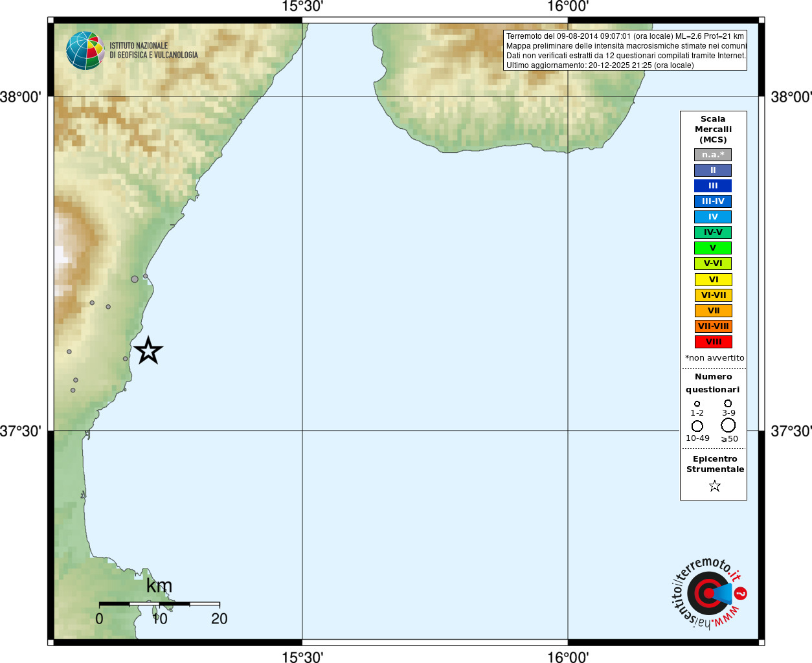Click the 'Epicentro Strumentale' legend heading
The image size is (812, 663).
715,464
